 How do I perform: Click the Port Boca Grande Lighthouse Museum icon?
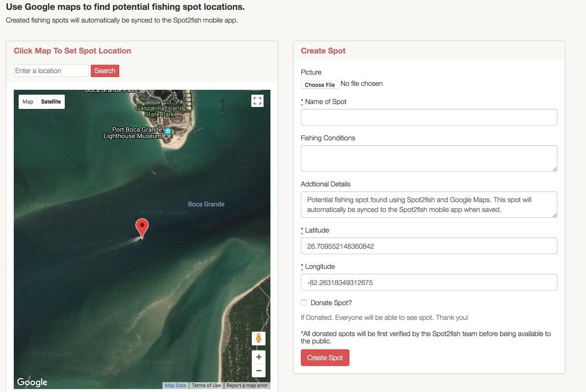[x=167, y=131]
